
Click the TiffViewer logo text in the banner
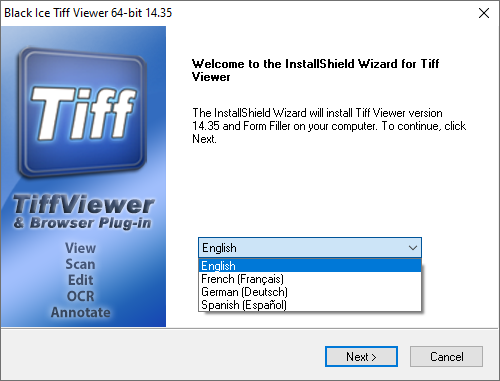coord(83,204)
